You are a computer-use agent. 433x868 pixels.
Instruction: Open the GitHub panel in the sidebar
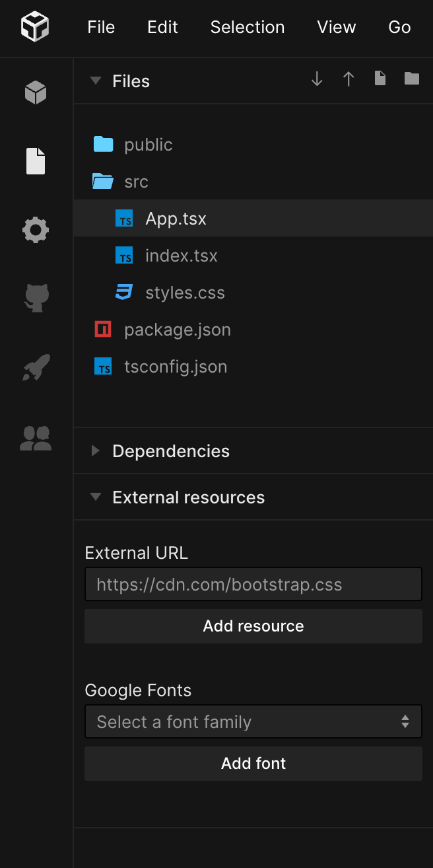pyautogui.click(x=35, y=298)
